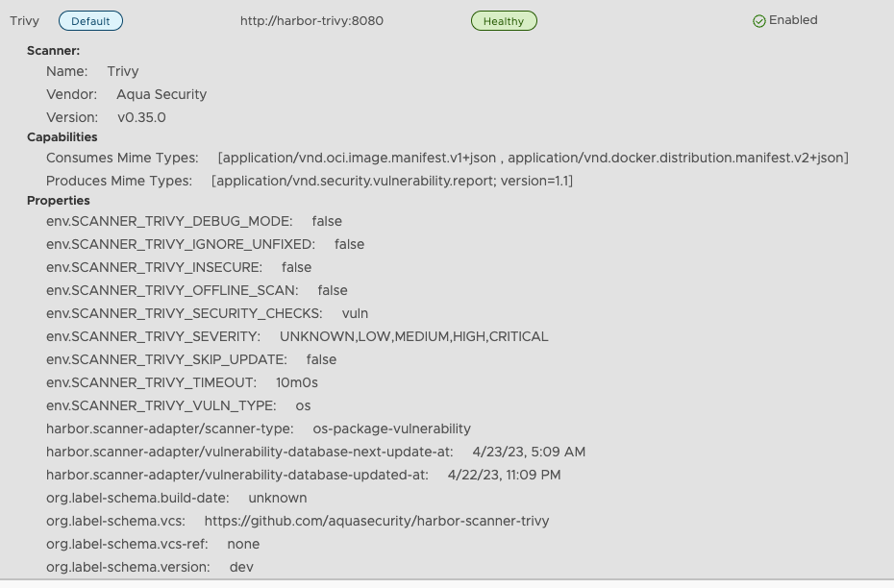Click the SCANNER_TRIVY_TIMEOUT 10m0s value

tap(300, 382)
